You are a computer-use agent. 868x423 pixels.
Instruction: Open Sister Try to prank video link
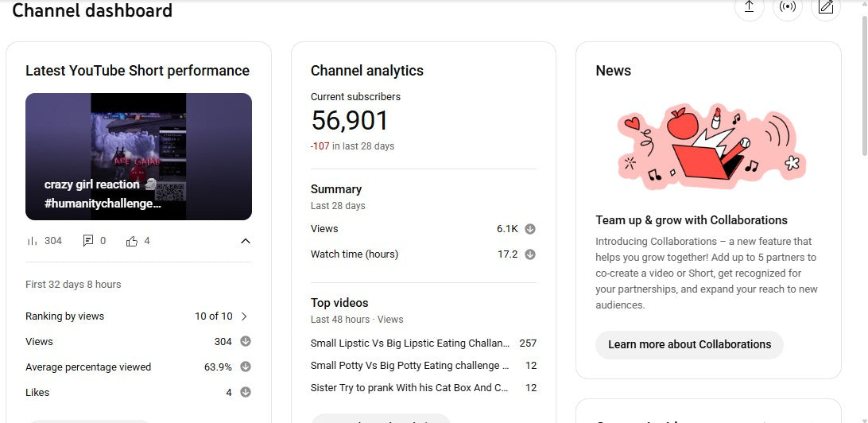pos(409,388)
